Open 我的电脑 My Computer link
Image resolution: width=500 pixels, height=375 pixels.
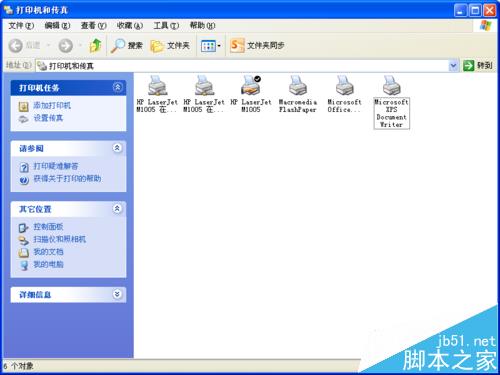pos(48,265)
